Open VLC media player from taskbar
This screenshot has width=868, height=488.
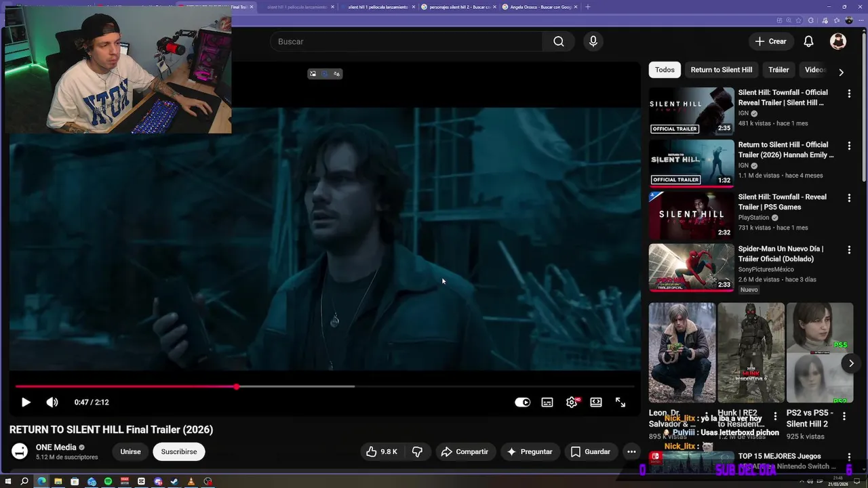tap(191, 481)
